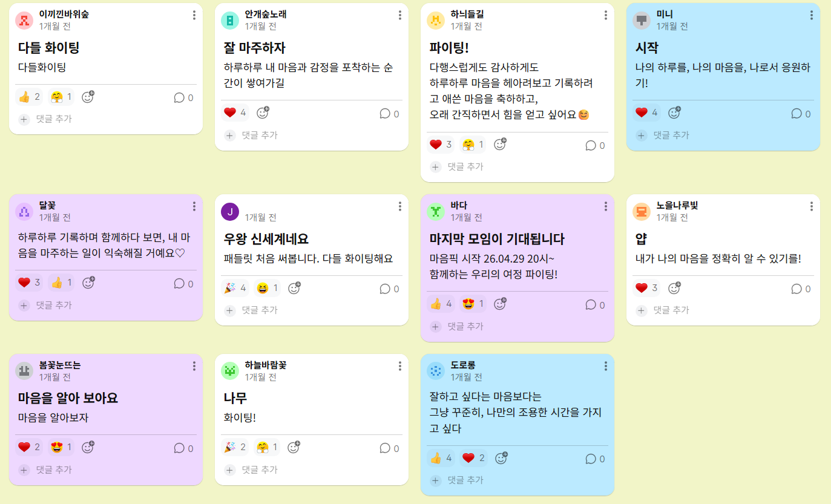Click comment input plus on 도로롱's post

[x=436, y=480]
